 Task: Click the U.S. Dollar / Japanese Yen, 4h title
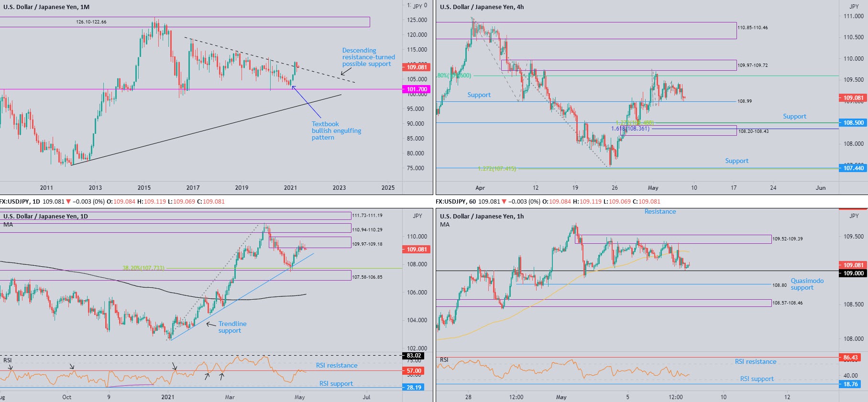(482, 7)
